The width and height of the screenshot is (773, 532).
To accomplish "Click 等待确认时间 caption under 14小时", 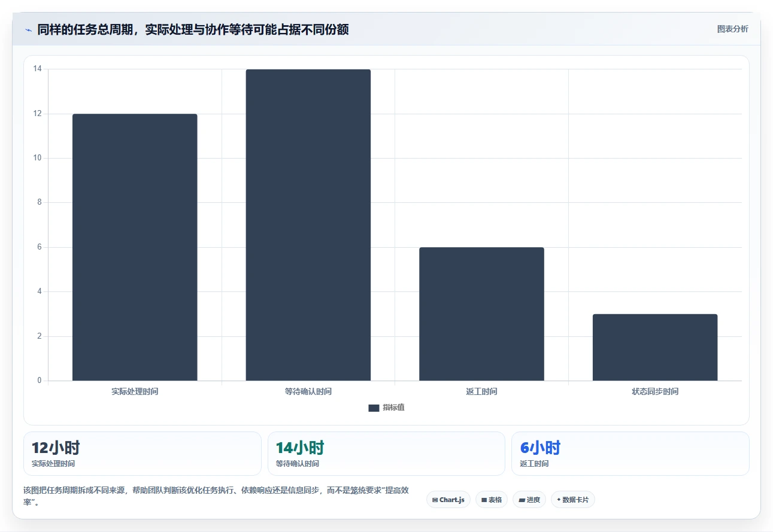I will (x=298, y=463).
